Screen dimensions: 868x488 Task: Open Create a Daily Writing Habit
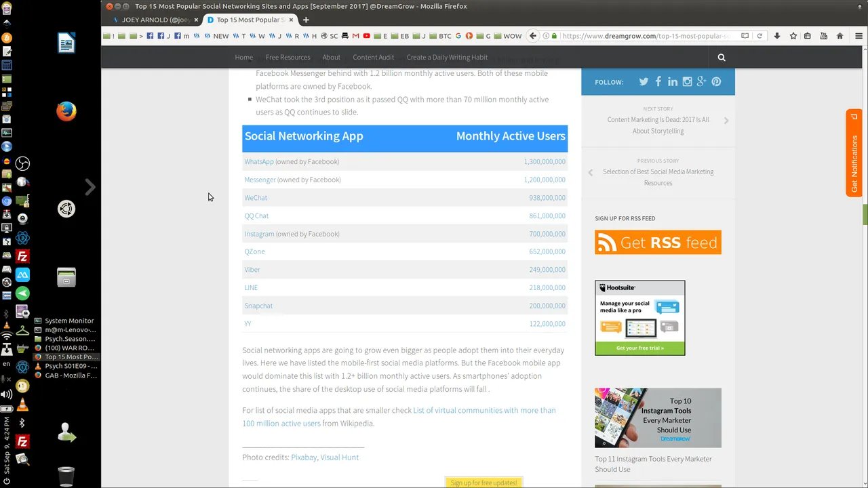tap(447, 57)
